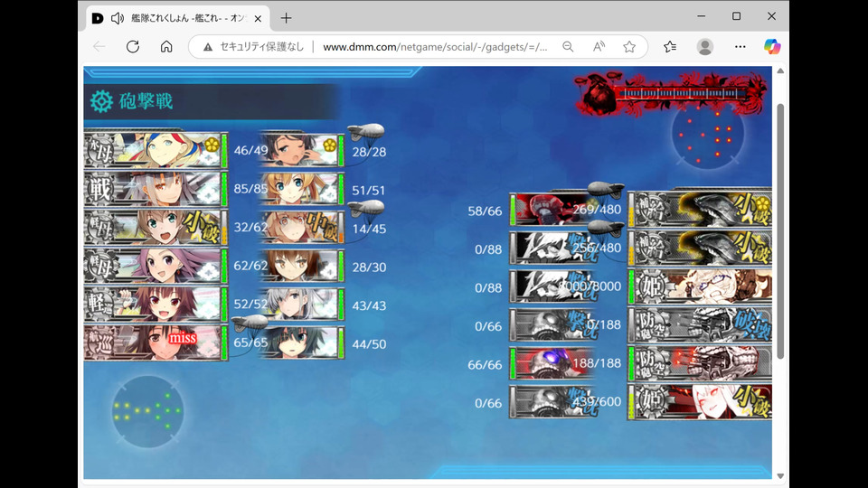Open the read aloud icon

point(599,47)
